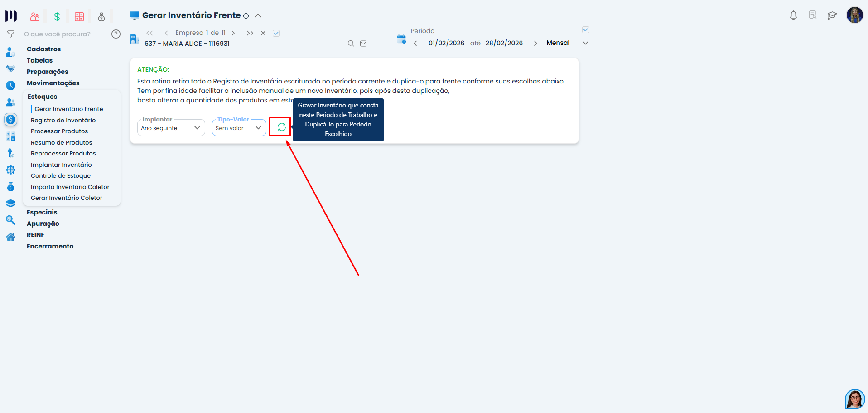Click the clock sidebar icon
Image resolution: width=868 pixels, height=413 pixels.
[x=10, y=86]
